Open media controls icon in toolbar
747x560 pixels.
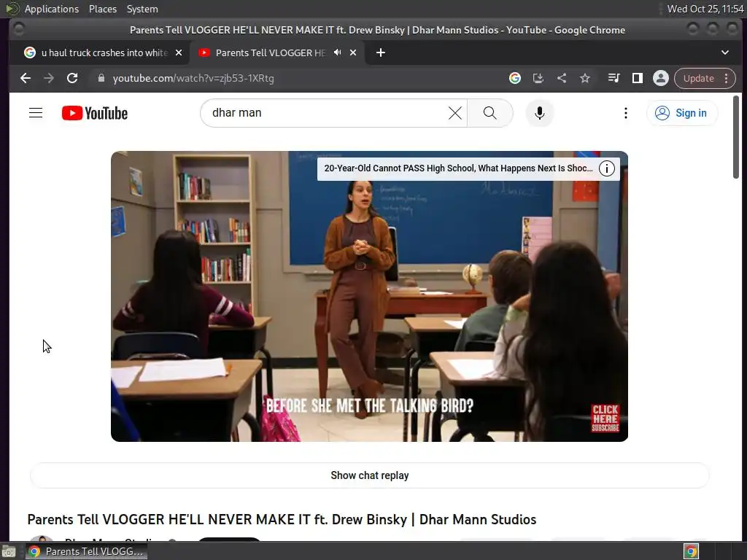[x=614, y=78]
